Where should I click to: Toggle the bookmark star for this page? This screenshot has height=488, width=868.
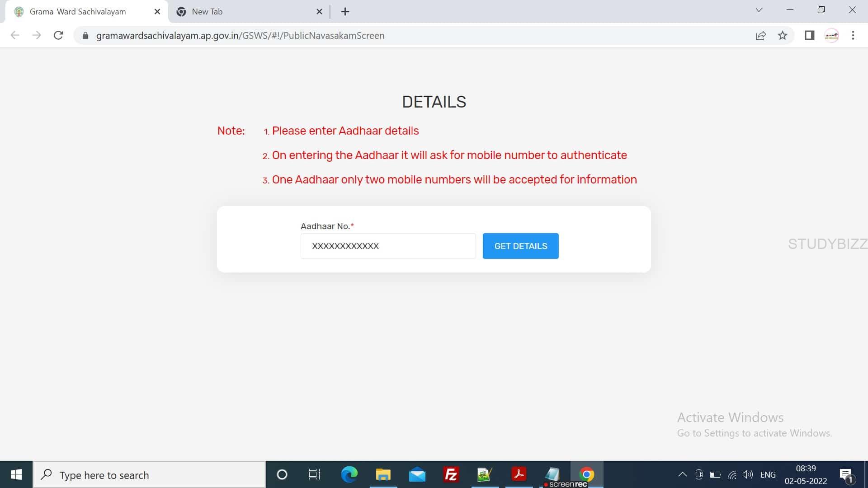click(783, 35)
